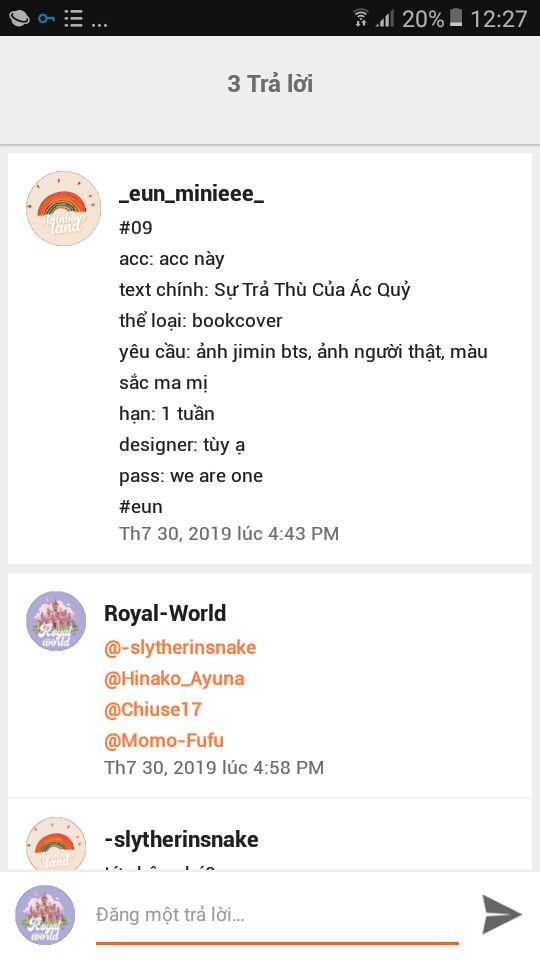Tap the "3 Trả lời" header title
This screenshot has width=540, height=960.
click(x=270, y=84)
